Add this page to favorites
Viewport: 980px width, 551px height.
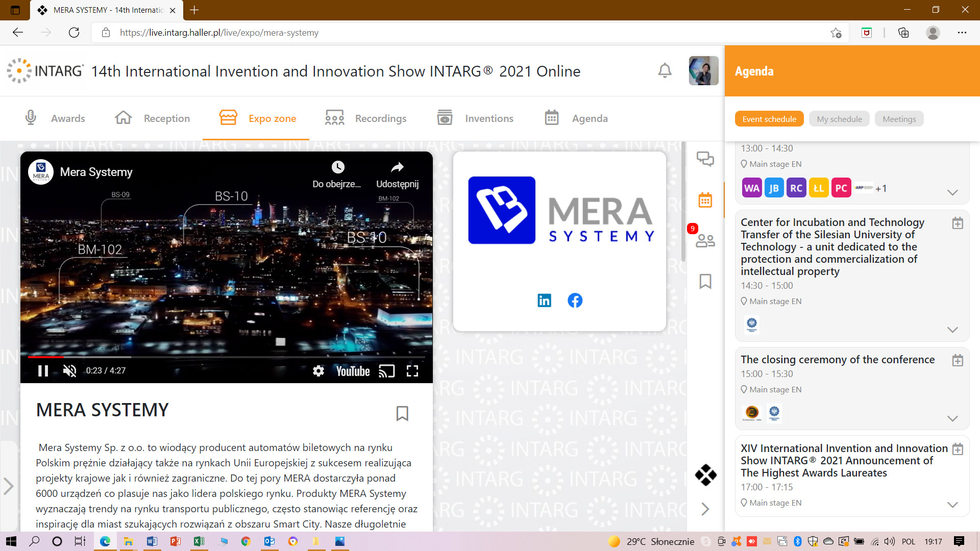pos(836,33)
